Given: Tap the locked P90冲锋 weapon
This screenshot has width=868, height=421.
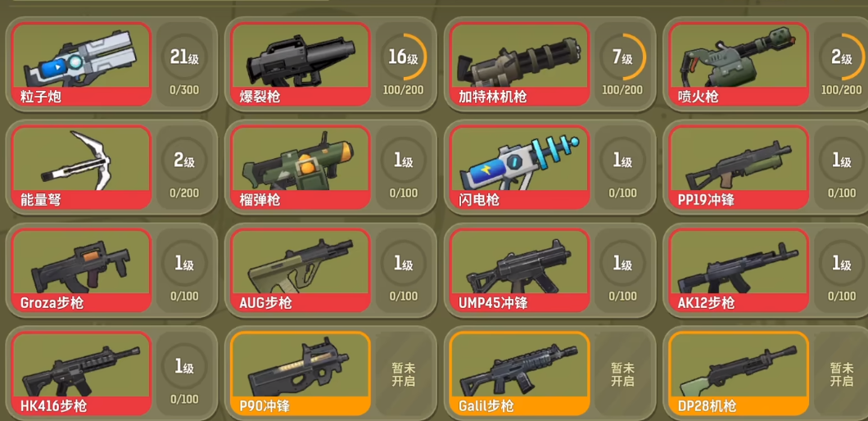Looking at the screenshot, I should pyautogui.click(x=301, y=373).
